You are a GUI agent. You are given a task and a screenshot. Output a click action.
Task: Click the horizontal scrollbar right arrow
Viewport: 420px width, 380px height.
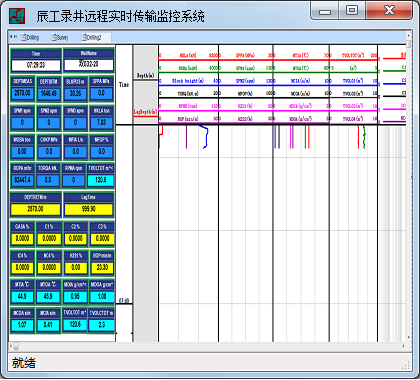pyautogui.click(x=403, y=346)
